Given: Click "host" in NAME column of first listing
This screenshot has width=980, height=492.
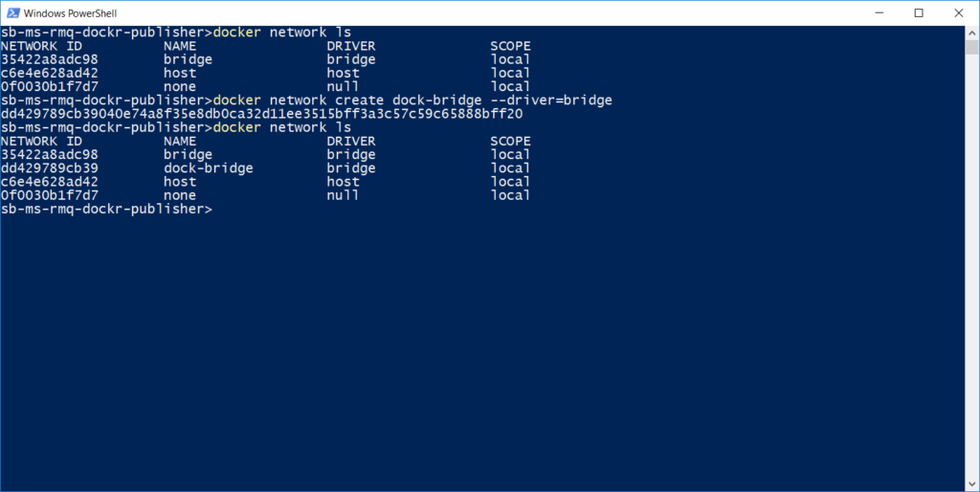Looking at the screenshot, I should pos(180,73).
